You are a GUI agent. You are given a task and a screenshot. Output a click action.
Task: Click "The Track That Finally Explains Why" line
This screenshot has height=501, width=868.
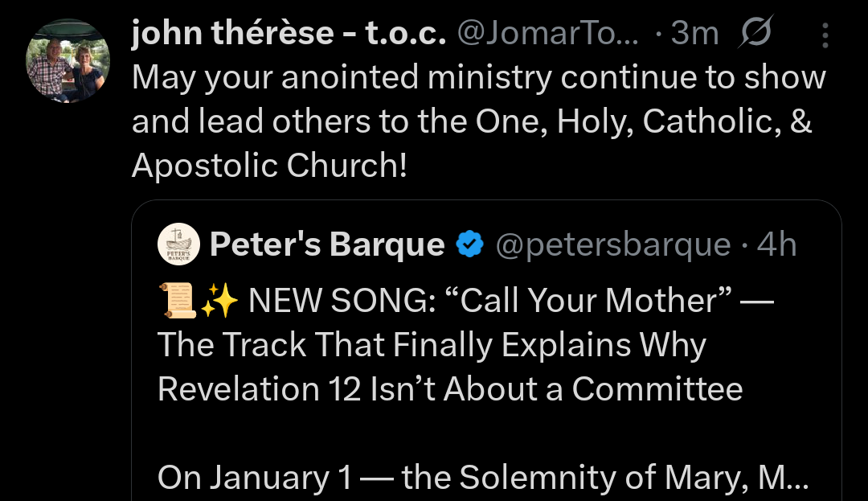tap(432, 345)
